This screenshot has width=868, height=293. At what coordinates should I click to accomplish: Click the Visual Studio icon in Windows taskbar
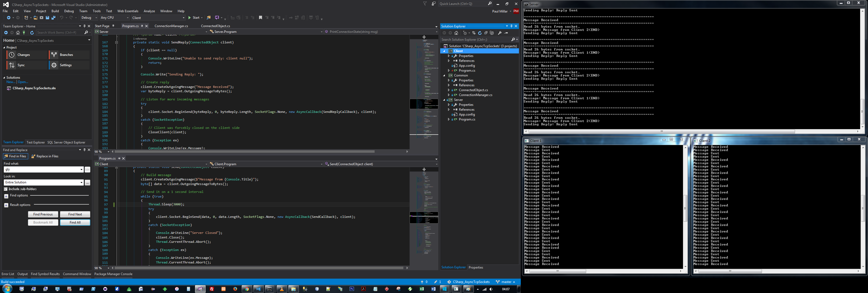pyautogui.click(x=200, y=289)
